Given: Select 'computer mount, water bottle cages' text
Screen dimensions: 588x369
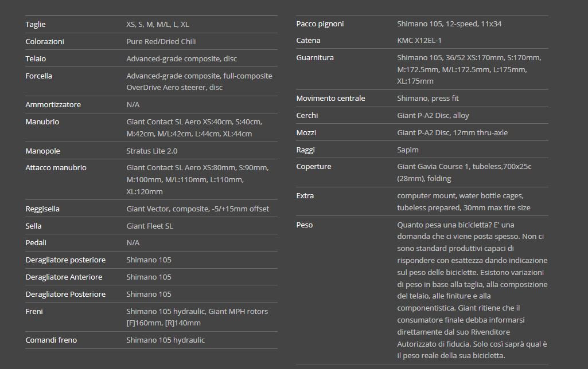Looking at the screenshot, I should click(x=460, y=196).
